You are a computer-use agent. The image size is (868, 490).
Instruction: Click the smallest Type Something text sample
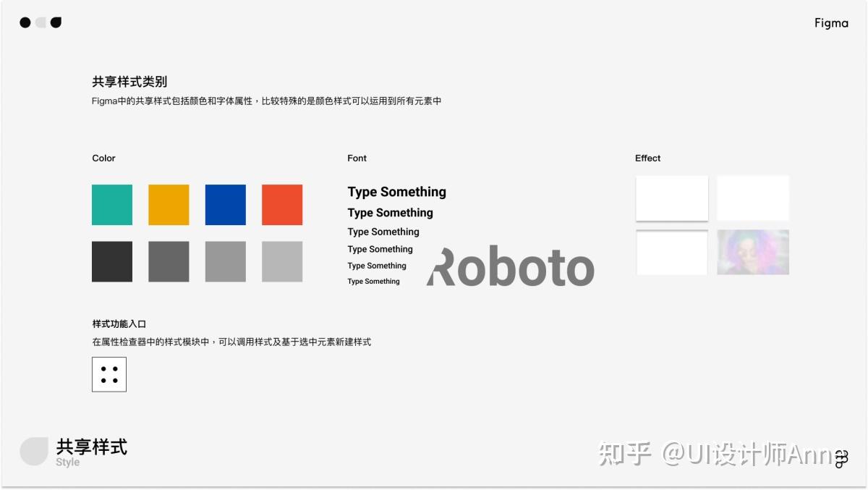pyautogui.click(x=374, y=281)
